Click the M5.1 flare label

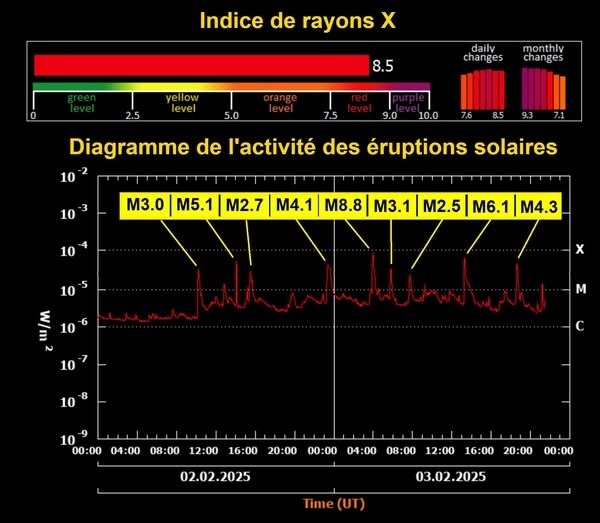coord(195,206)
